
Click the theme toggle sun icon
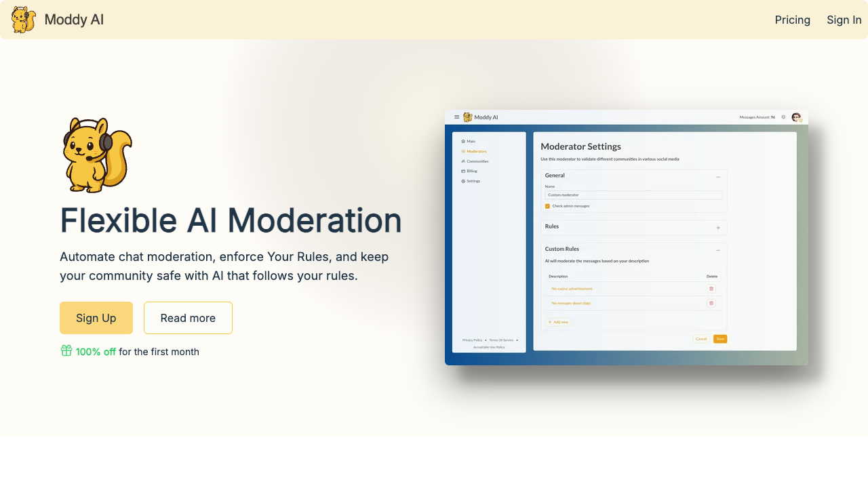(x=783, y=117)
